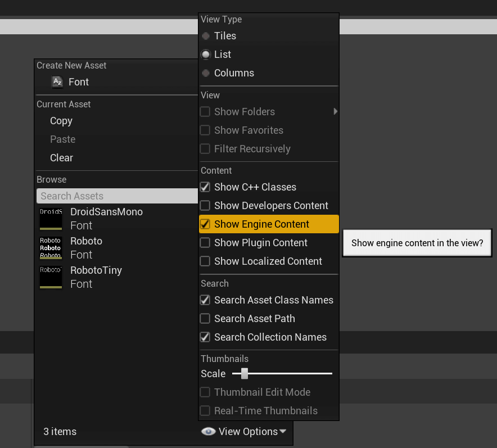Select the DroidSansMono font thumbnail
This screenshot has width=497, height=448.
click(51, 218)
